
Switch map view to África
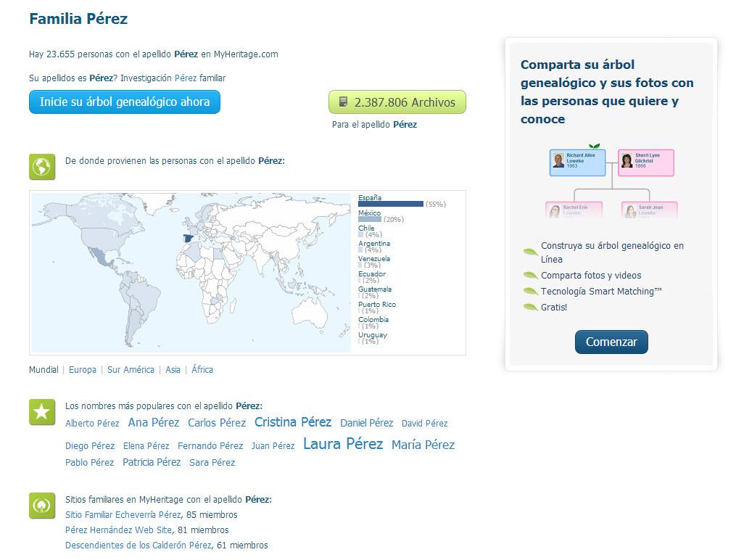202,370
